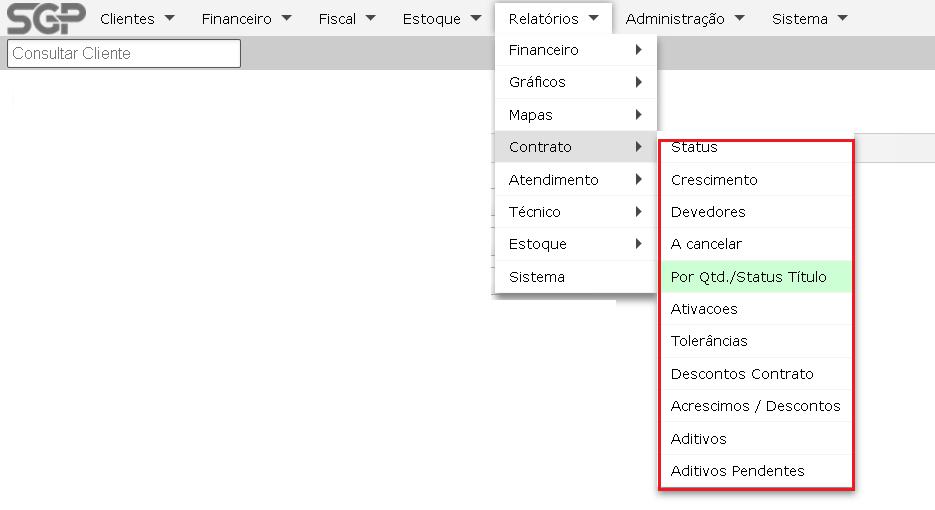The image size is (935, 510).
Task: Select Por Qtd./Status Título
Action: pos(748,277)
